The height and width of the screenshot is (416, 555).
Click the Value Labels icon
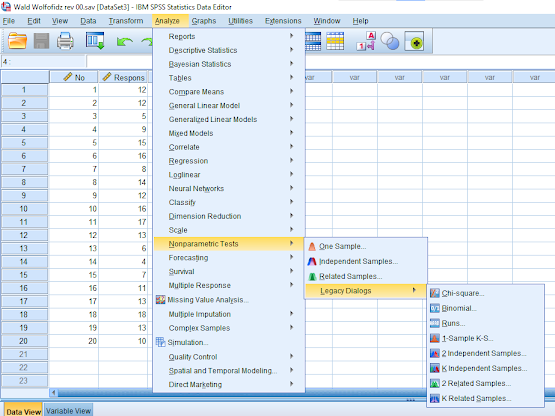pyautogui.click(x=366, y=41)
